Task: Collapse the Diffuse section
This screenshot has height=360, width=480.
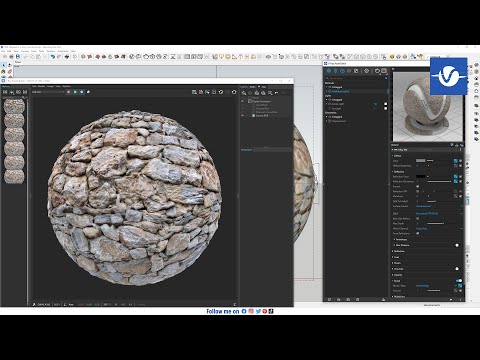Action: pyautogui.click(x=393, y=156)
